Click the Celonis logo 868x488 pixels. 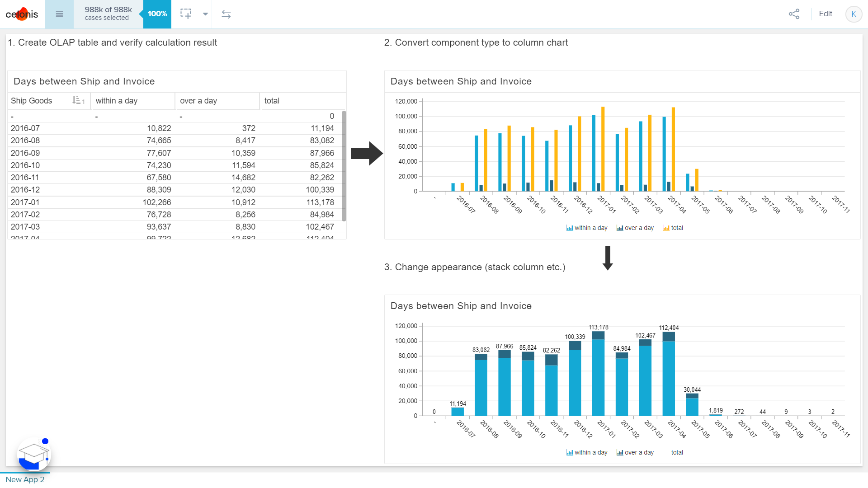[22, 14]
